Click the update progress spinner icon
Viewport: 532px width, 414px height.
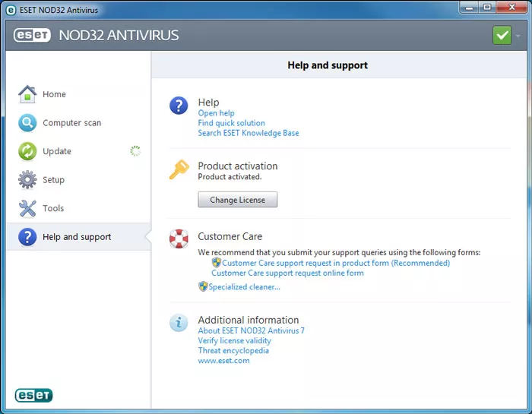click(135, 151)
